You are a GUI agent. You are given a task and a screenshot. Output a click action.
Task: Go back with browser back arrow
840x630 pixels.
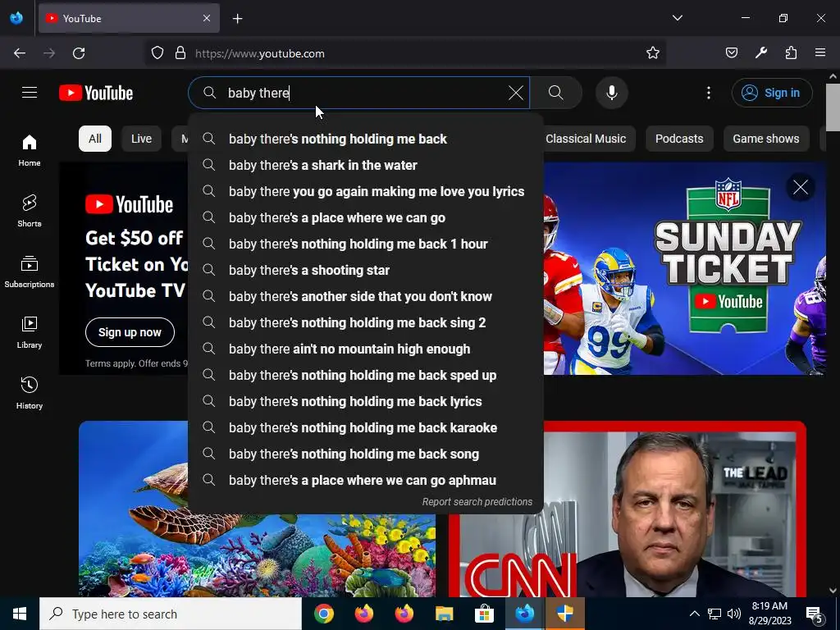click(20, 53)
